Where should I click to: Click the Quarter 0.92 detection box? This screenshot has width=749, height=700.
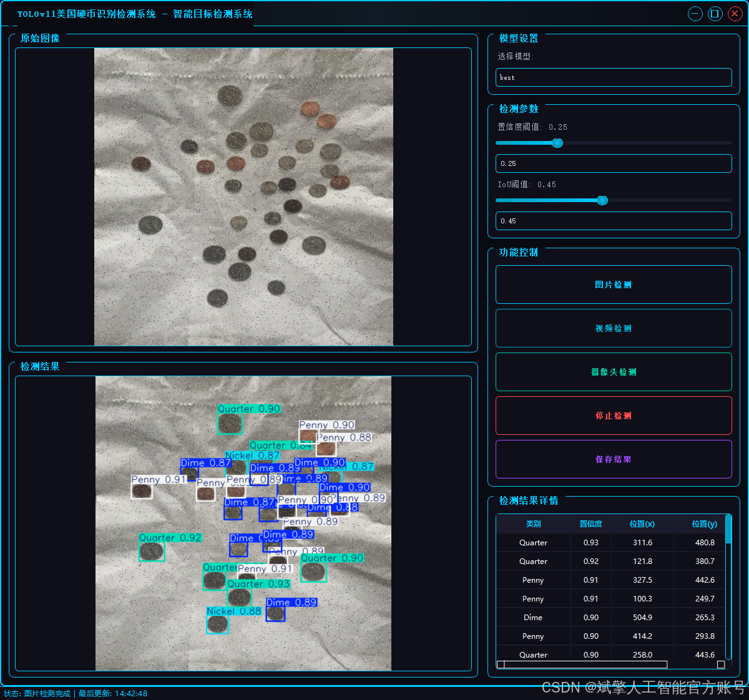pos(151,552)
